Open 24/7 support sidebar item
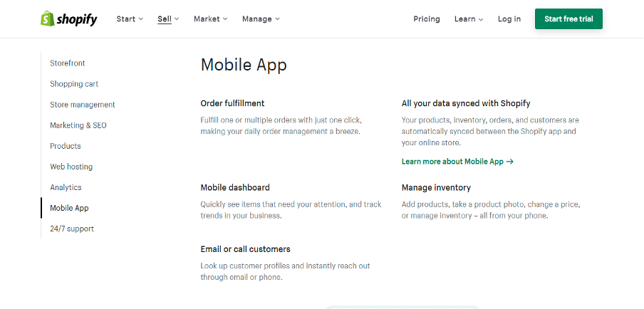 [x=72, y=229]
